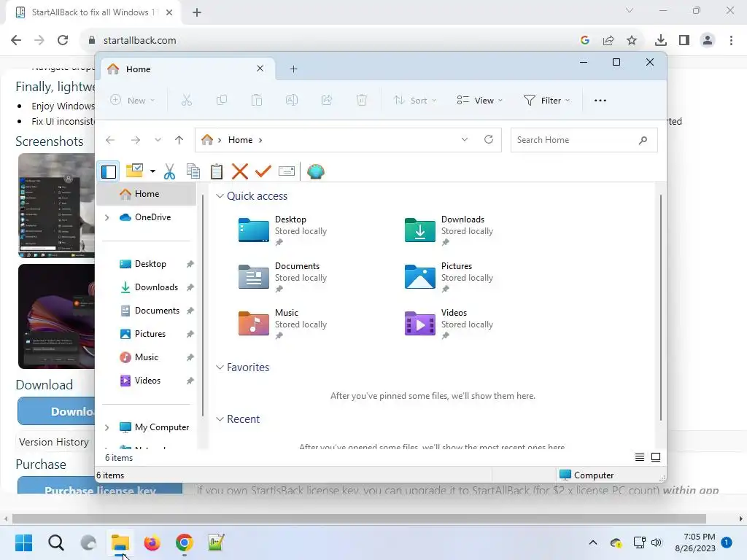The width and height of the screenshot is (747, 560).
Task: Click the Share icon in the command bar
Action: [x=327, y=101]
